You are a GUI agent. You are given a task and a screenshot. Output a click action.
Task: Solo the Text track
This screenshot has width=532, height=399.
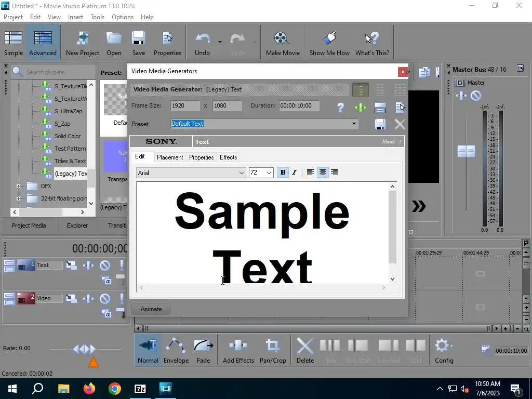122,265
